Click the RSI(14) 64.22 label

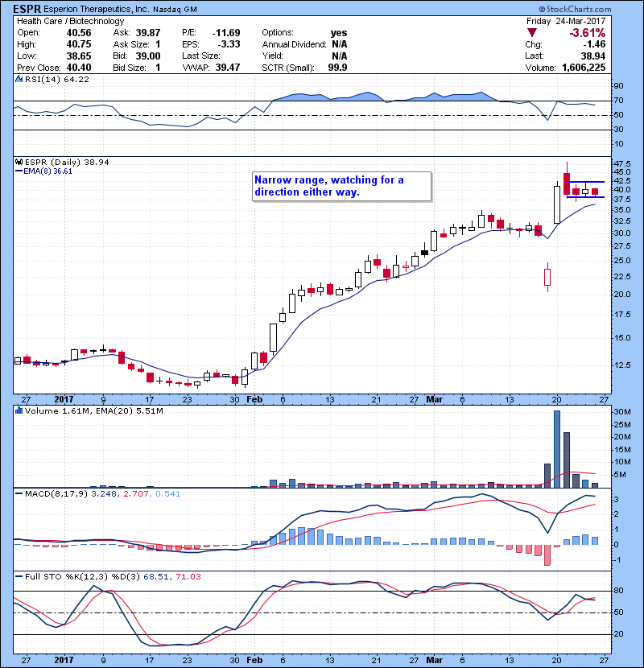(57, 79)
